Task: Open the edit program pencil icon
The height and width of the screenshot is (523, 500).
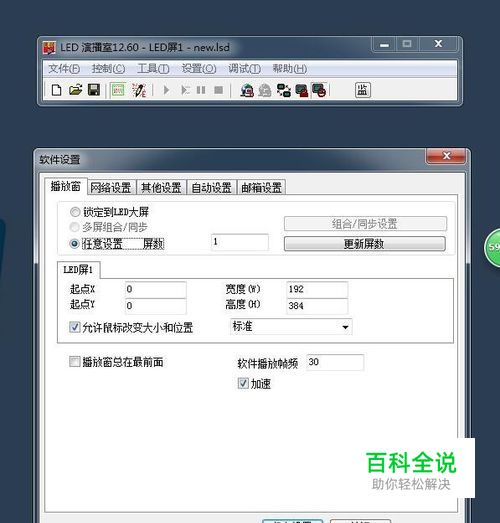Action: 139,90
